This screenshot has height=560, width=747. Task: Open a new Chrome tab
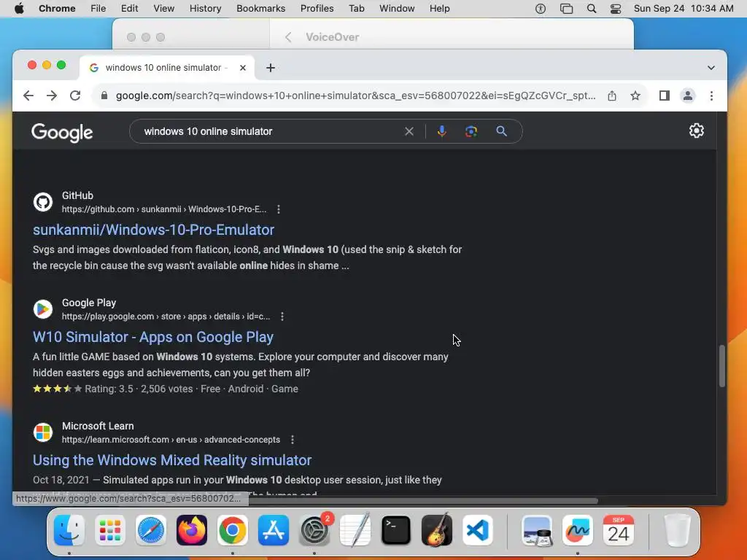click(271, 68)
